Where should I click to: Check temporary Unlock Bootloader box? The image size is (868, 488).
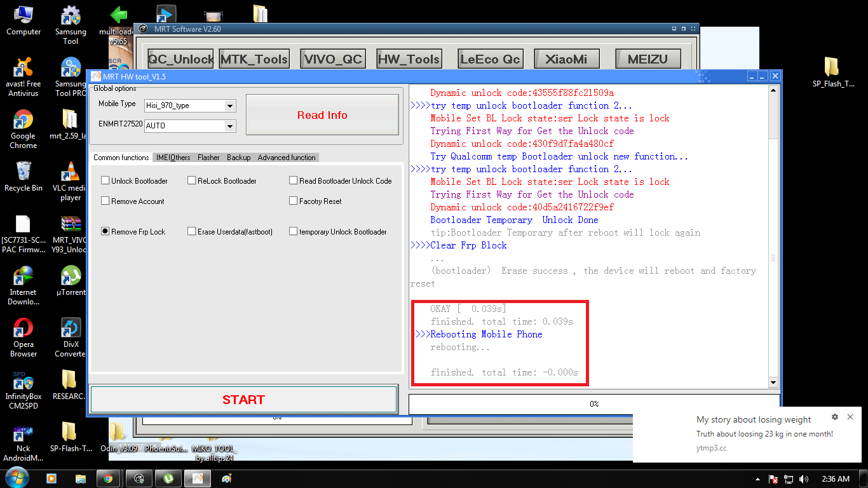coord(293,231)
